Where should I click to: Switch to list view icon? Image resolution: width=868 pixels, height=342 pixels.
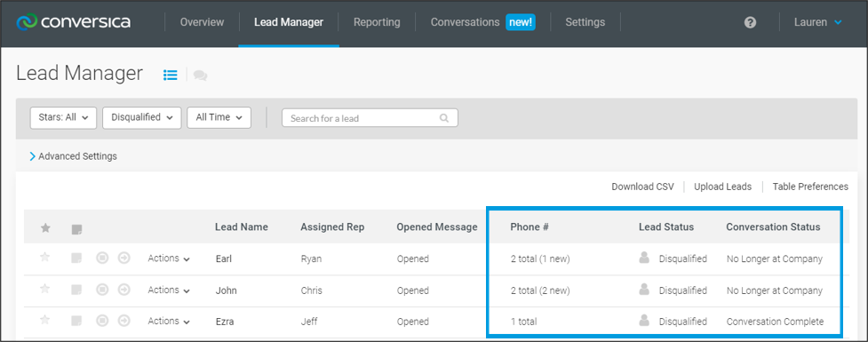[171, 76]
